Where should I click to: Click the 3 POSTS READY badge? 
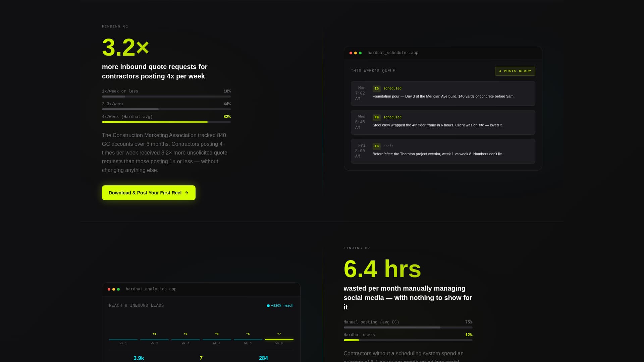coord(515,71)
